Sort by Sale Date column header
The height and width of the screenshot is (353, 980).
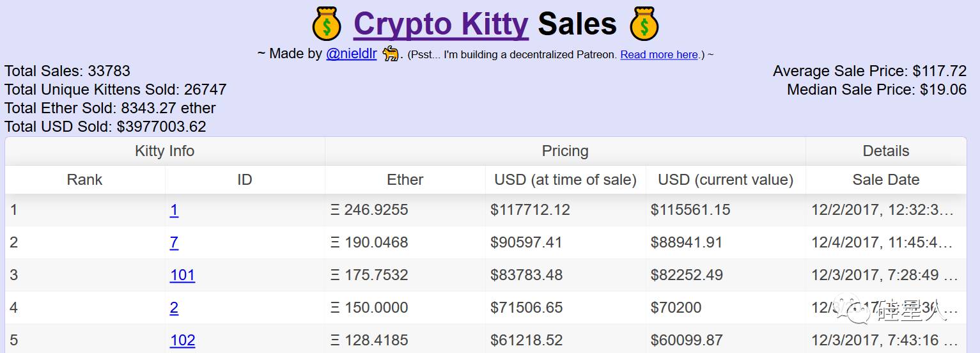(885, 180)
